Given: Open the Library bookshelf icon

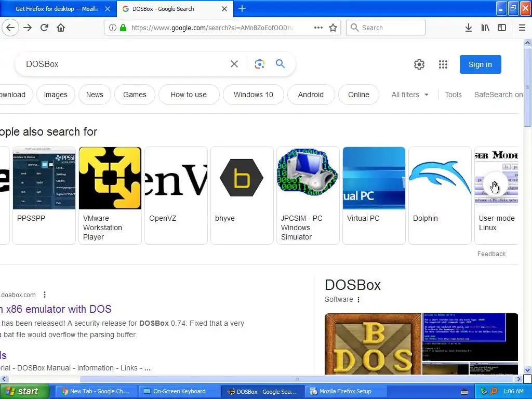Looking at the screenshot, I should click(485, 28).
